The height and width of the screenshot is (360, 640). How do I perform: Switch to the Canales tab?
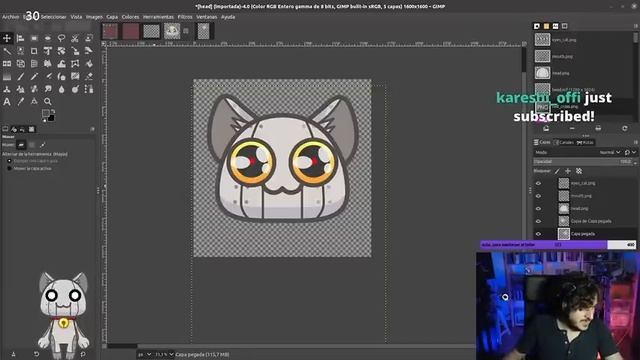coord(563,142)
